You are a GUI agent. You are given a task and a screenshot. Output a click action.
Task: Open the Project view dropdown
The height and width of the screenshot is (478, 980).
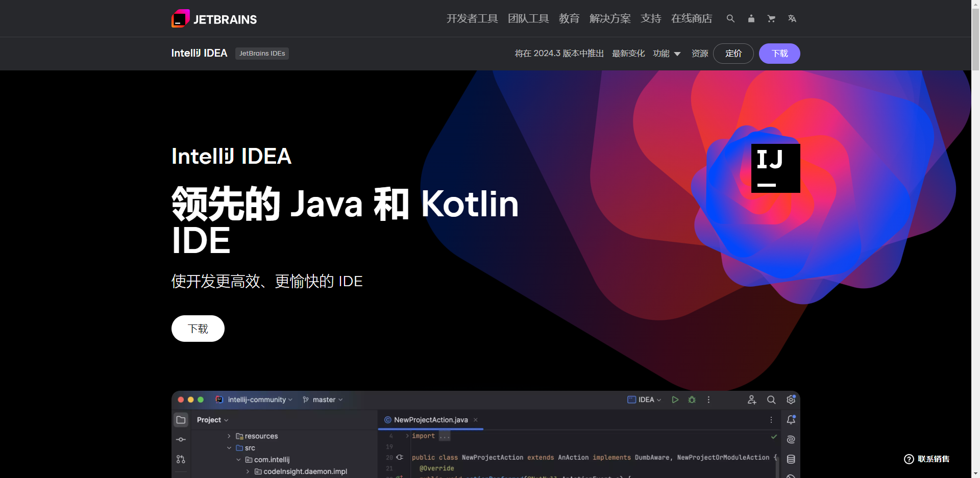(x=212, y=420)
